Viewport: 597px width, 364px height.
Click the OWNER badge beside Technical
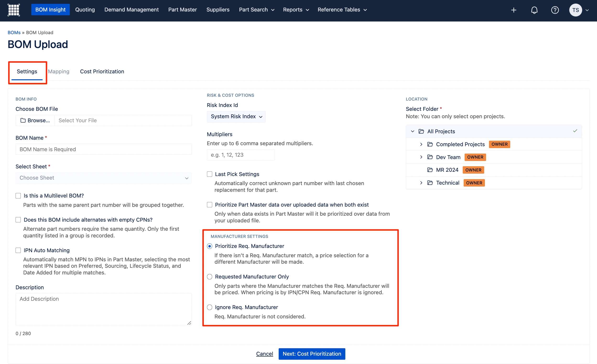point(474,183)
